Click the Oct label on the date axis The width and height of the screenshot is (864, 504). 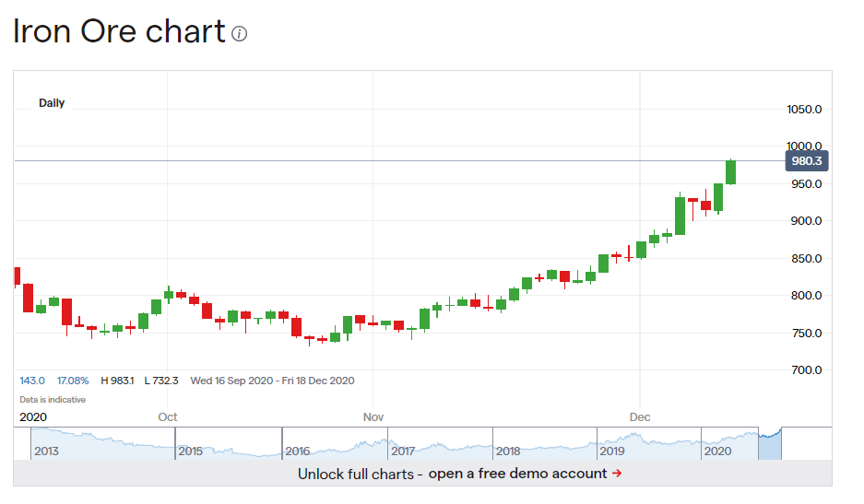point(168,417)
